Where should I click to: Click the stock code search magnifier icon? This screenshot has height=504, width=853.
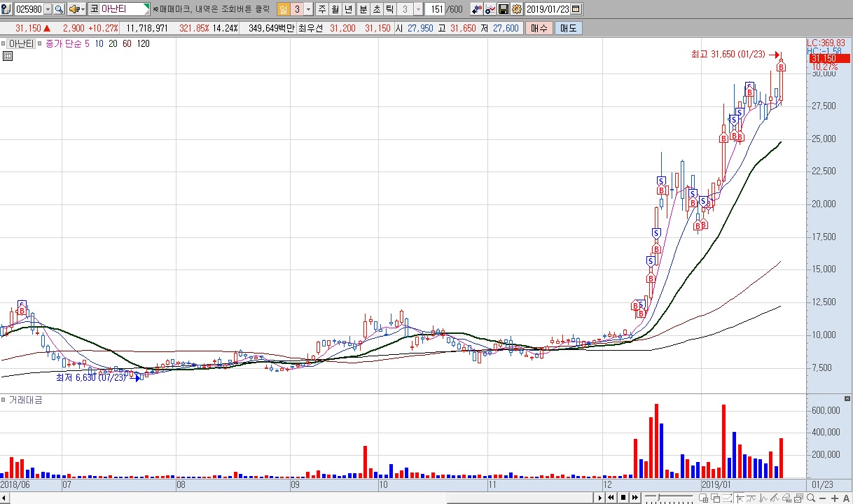[59, 9]
